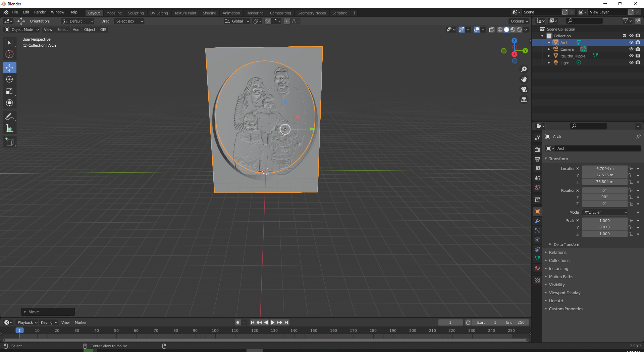Open the World properties tab
Image resolution: width=644 pixels, height=352 pixels.
pyautogui.click(x=537, y=187)
